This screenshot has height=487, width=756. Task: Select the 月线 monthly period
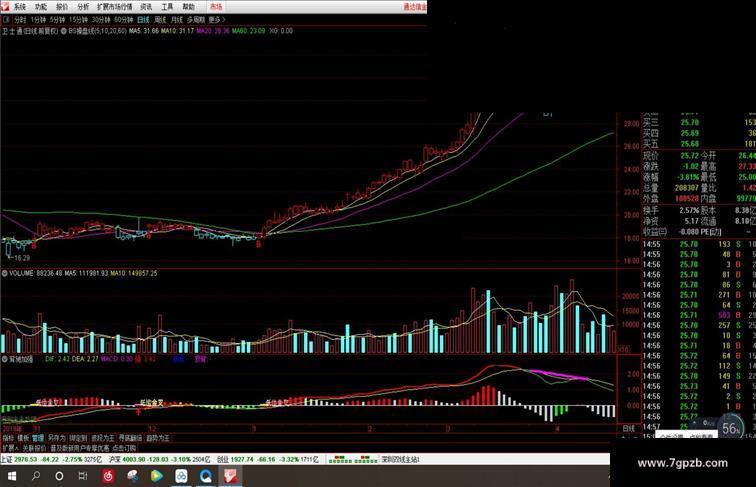pyautogui.click(x=177, y=20)
